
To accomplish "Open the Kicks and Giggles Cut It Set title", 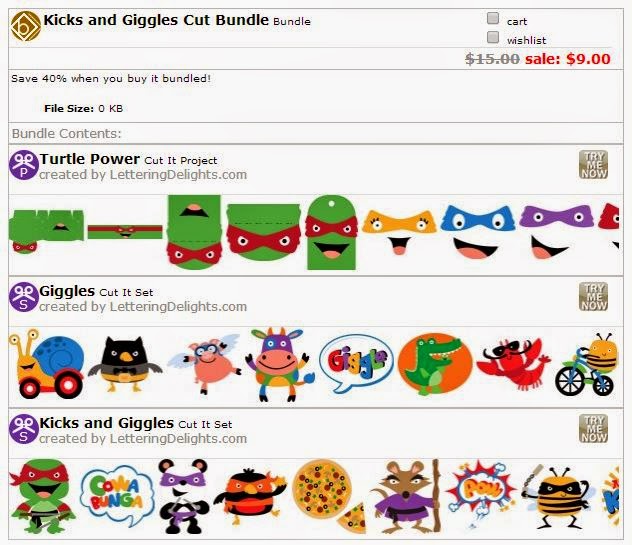I will point(106,423).
